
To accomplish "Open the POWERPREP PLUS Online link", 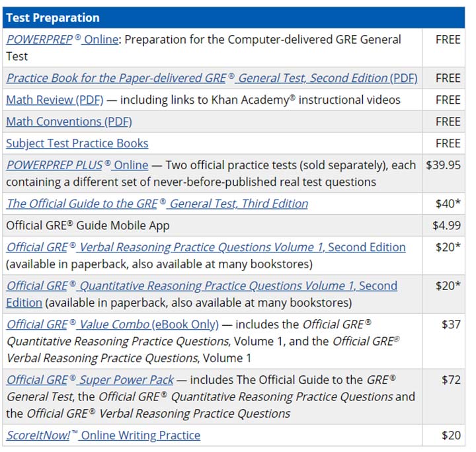I will (x=77, y=165).
